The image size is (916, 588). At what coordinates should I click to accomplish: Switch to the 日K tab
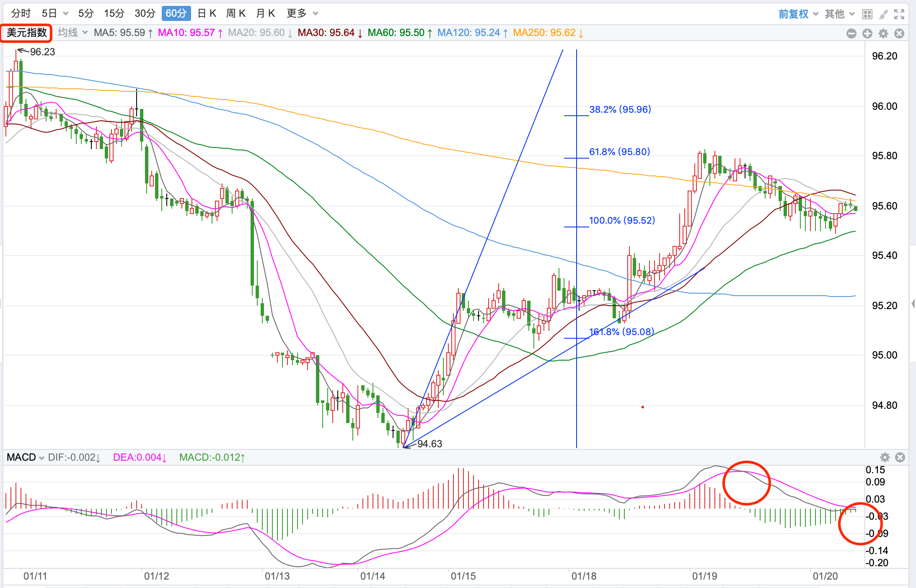(207, 14)
